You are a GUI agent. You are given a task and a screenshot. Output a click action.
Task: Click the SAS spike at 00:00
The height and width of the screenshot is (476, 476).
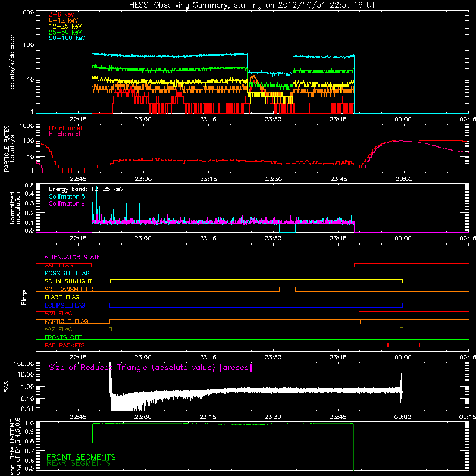[x=402, y=383]
